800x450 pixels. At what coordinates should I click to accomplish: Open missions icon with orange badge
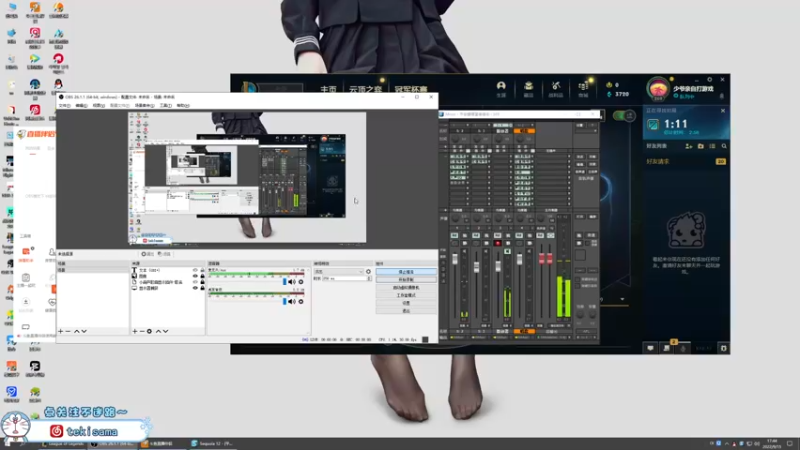tap(666, 348)
